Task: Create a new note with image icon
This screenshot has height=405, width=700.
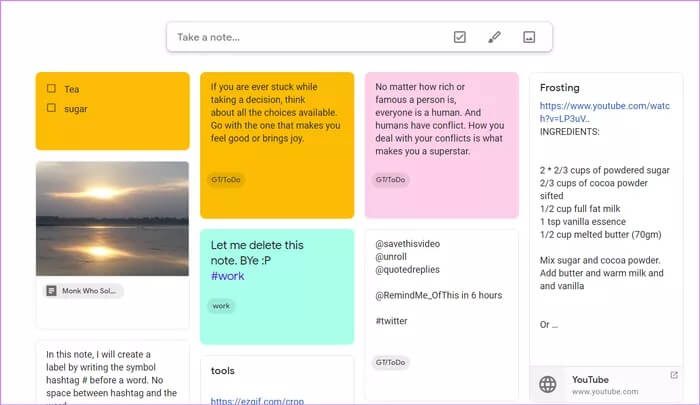Action: point(529,37)
